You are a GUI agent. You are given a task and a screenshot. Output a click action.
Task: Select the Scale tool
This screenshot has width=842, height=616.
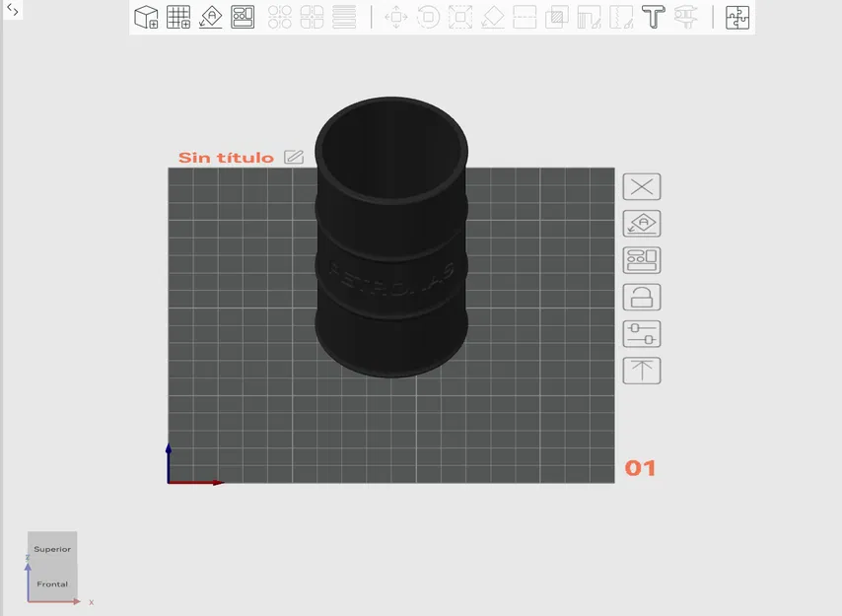coord(460,17)
